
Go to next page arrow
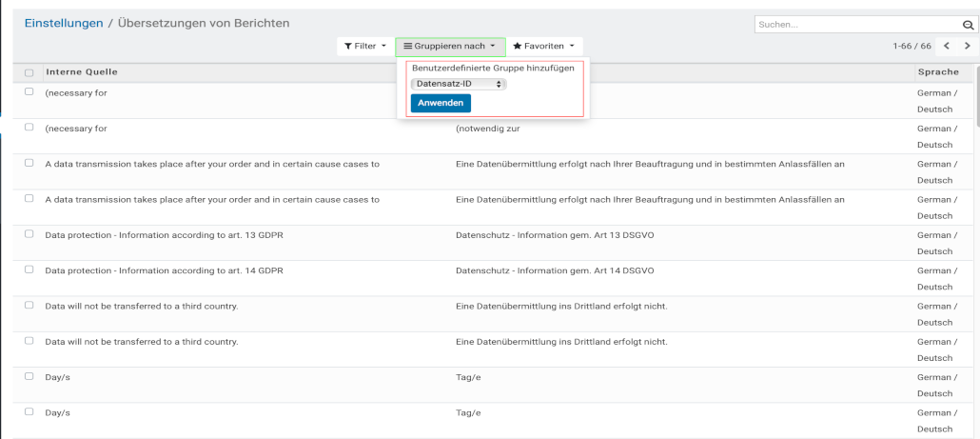pos(968,46)
